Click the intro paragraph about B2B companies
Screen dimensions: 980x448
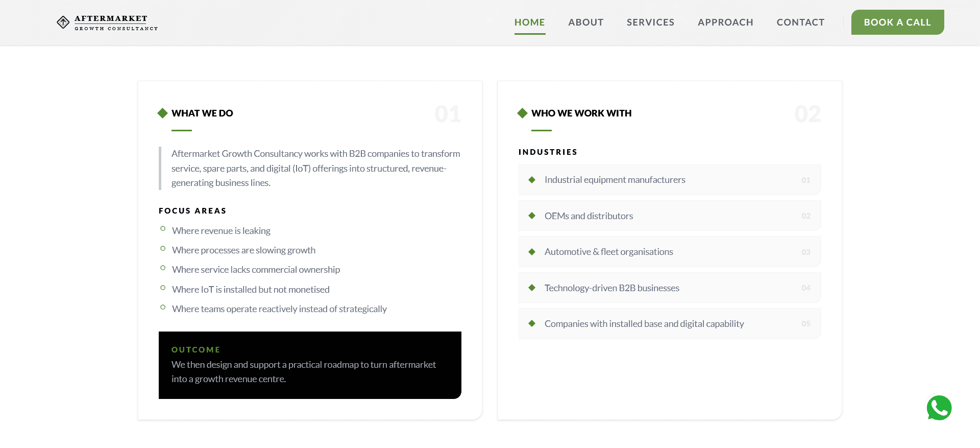316,168
